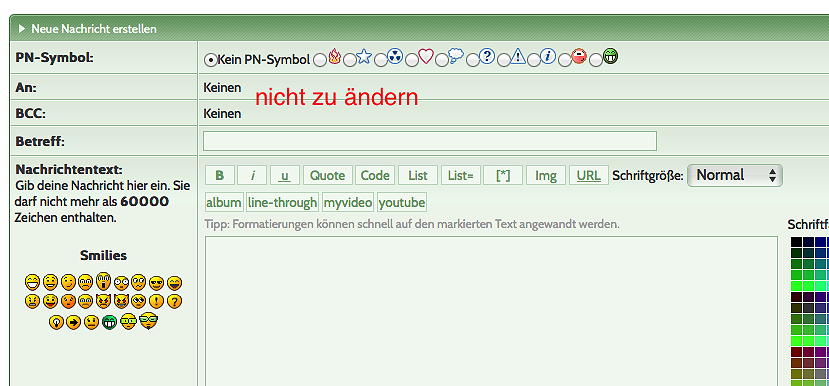
Task: Apply underline with the u button
Action: 284,175
